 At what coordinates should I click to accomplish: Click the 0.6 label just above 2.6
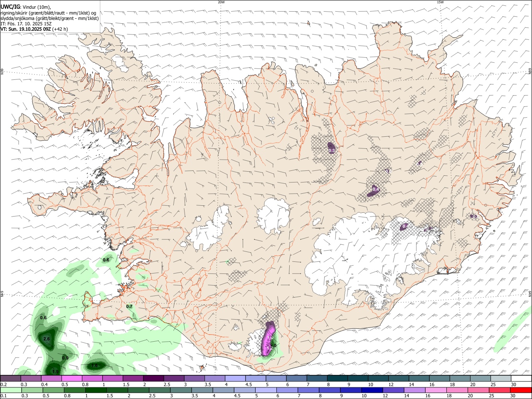click(43, 318)
